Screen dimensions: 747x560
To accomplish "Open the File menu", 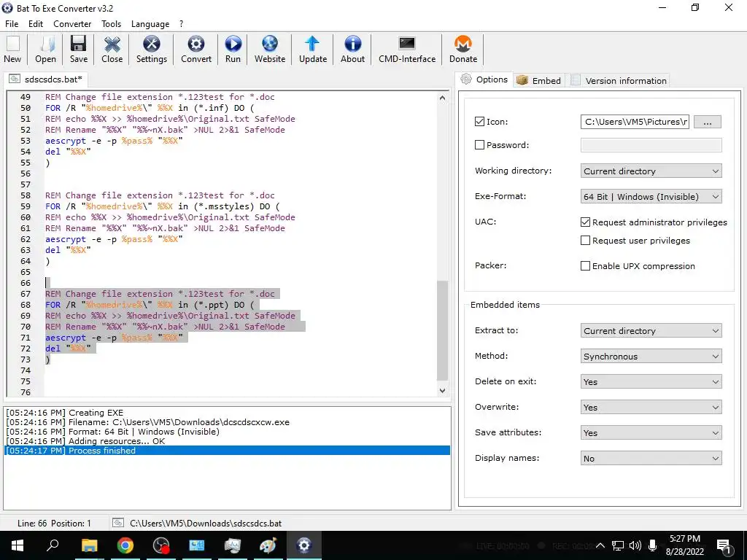I will point(12,24).
